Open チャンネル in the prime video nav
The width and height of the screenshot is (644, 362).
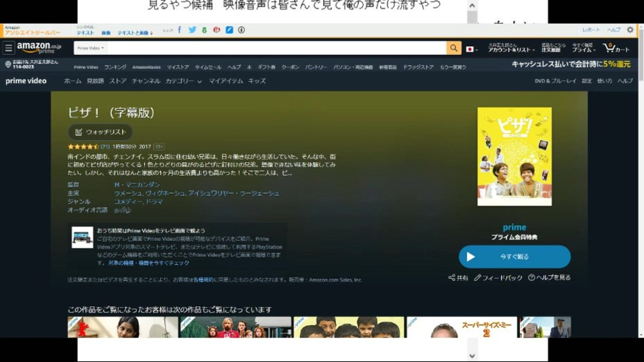click(x=146, y=81)
